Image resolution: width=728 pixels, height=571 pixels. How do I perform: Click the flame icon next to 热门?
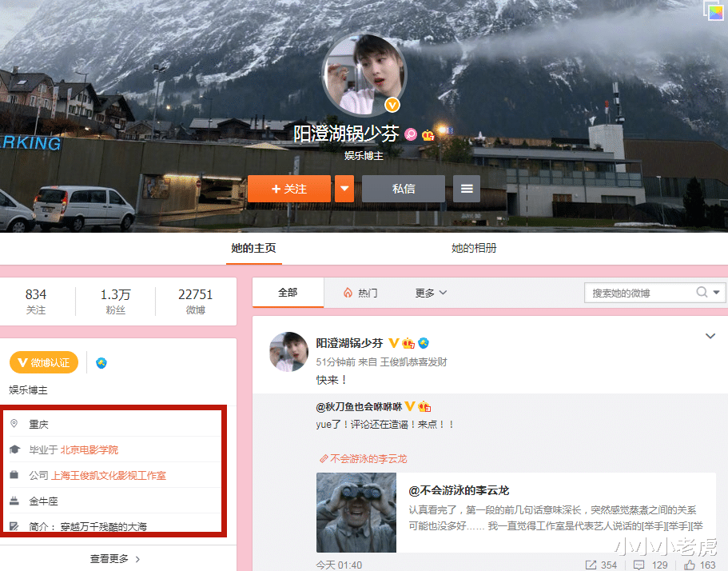(348, 292)
